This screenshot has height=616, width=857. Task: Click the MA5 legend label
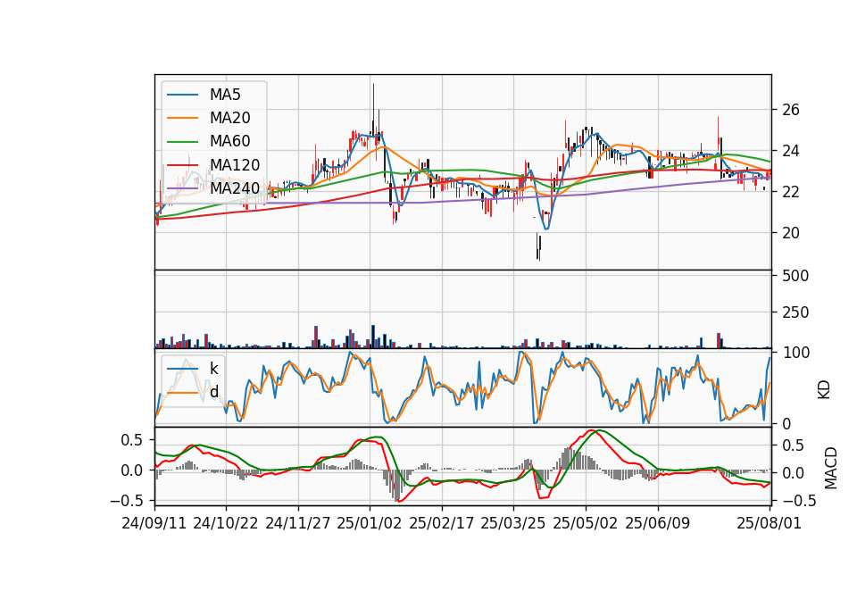pos(225,95)
